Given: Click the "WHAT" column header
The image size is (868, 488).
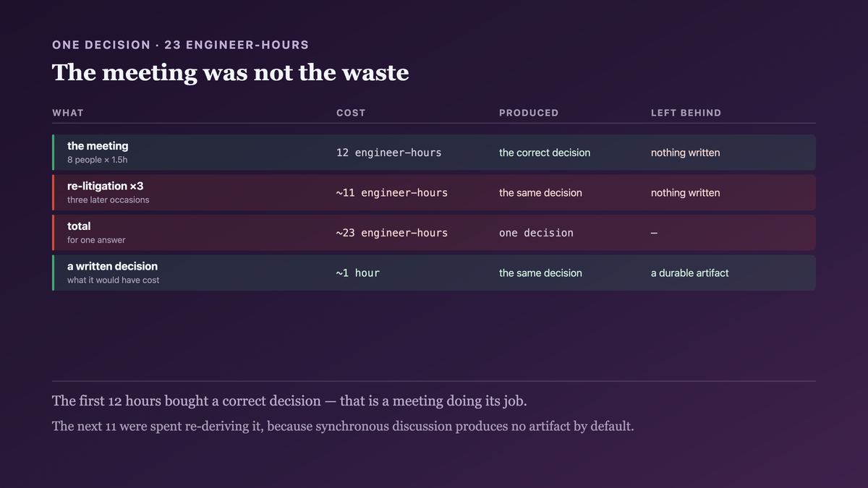Looking at the screenshot, I should [68, 113].
